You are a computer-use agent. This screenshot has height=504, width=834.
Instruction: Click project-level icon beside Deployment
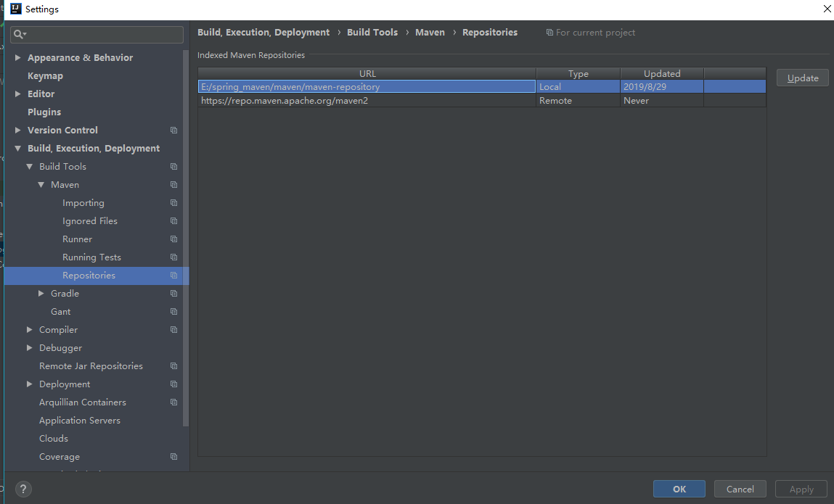173,384
